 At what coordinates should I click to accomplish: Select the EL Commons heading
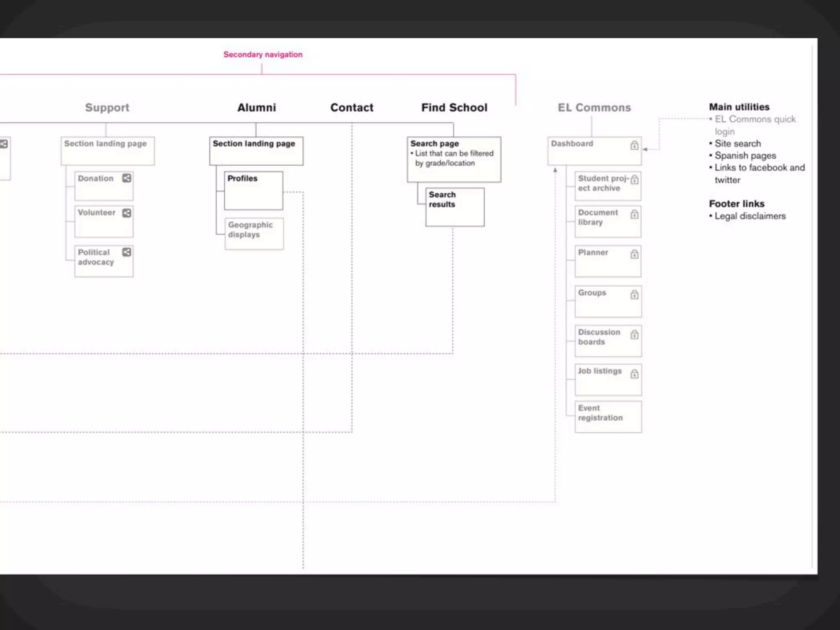[594, 107]
